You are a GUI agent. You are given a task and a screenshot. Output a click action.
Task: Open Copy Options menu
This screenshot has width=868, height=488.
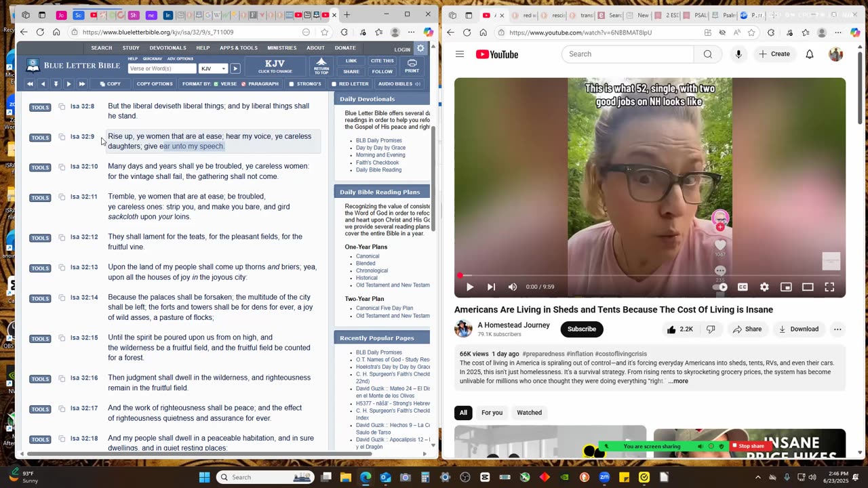pos(155,84)
